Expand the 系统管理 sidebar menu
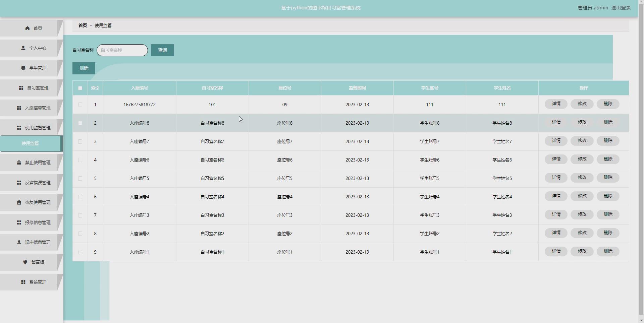 pyautogui.click(x=31, y=282)
